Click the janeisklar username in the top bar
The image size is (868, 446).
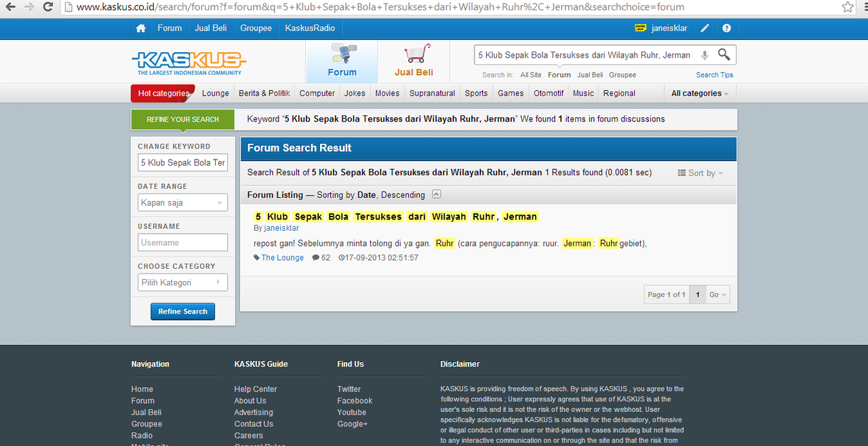pyautogui.click(x=668, y=29)
